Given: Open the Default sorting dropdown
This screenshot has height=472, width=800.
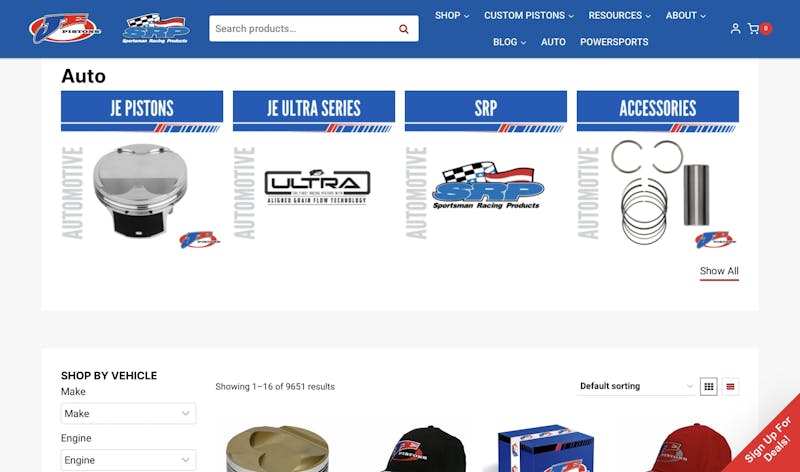Looking at the screenshot, I should click(x=636, y=386).
